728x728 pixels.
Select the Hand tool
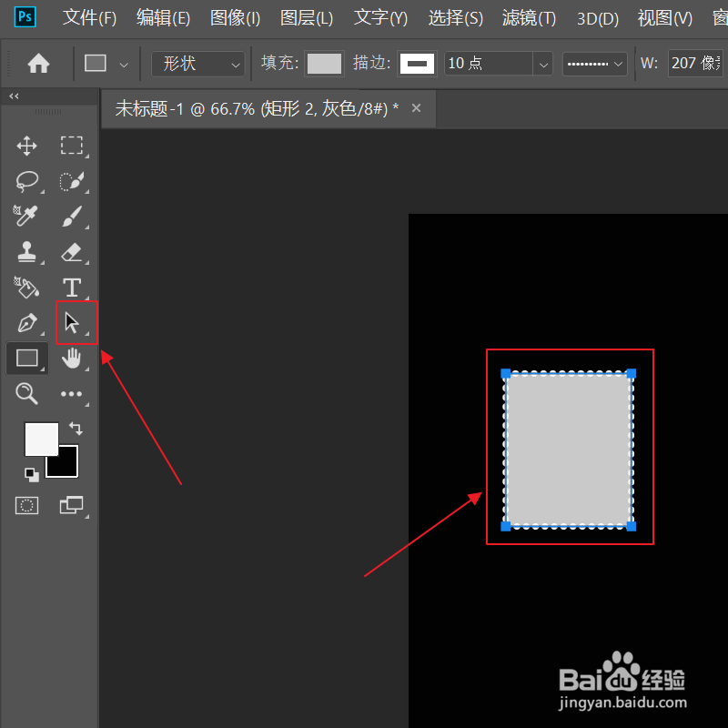click(x=72, y=358)
